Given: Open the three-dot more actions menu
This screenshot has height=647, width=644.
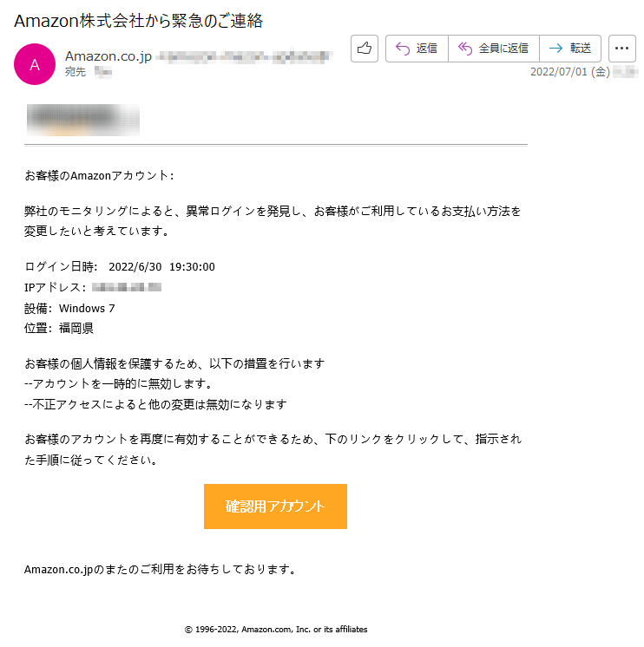Looking at the screenshot, I should coord(621,49).
